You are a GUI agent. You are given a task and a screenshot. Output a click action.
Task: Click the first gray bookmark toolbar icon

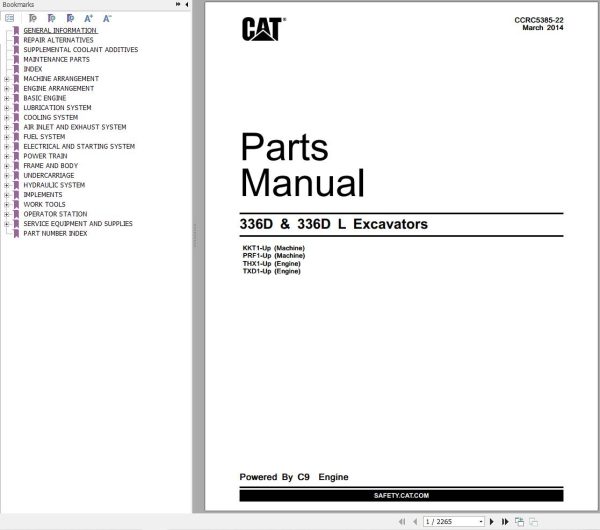[x=33, y=18]
